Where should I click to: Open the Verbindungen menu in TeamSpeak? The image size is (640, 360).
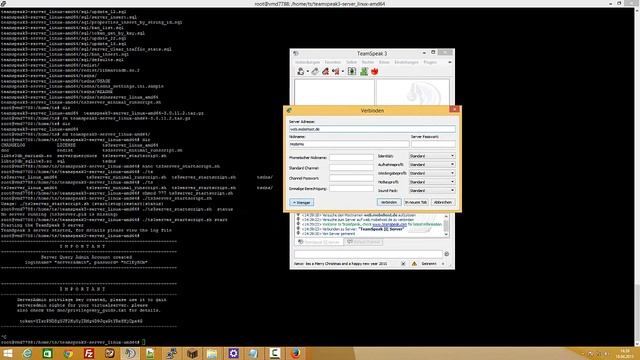[307, 62]
